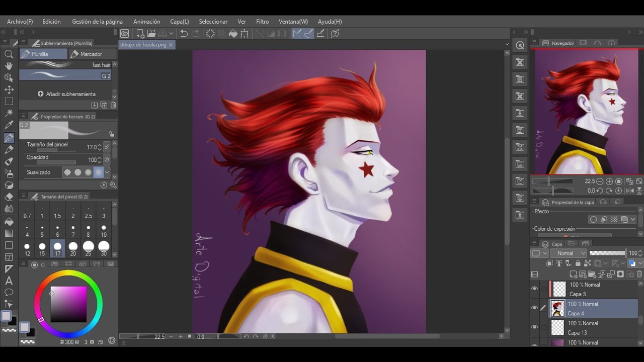Open the Edición menu
Image resolution: width=644 pixels, height=362 pixels.
[x=51, y=22]
